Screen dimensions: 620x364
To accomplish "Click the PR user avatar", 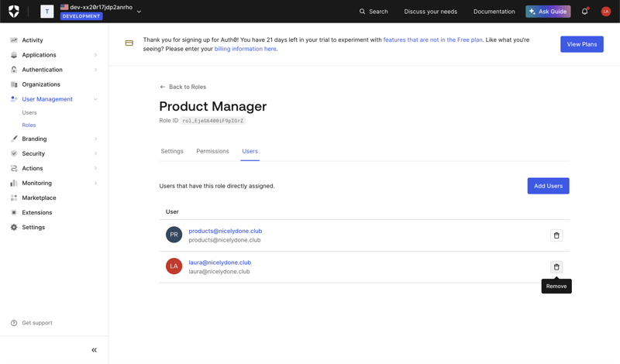I will tap(174, 235).
